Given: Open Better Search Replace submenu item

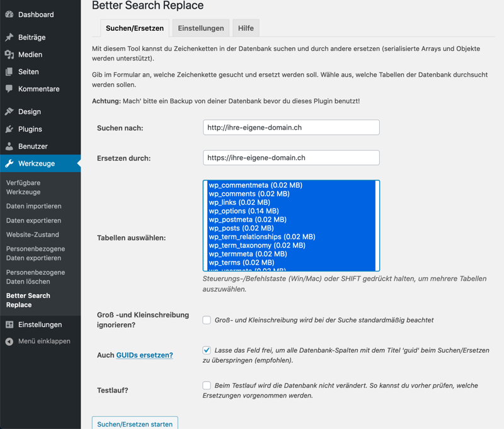Looking at the screenshot, I should [28, 300].
